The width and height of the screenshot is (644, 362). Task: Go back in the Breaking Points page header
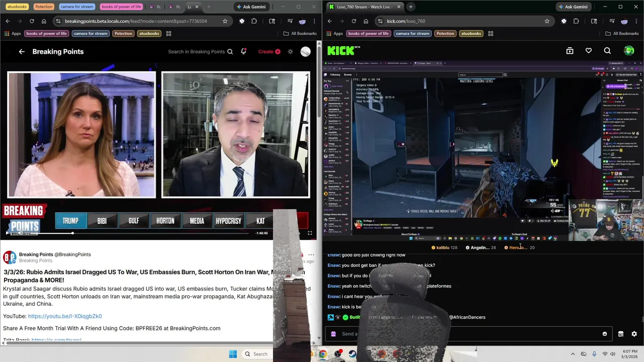pos(22,51)
